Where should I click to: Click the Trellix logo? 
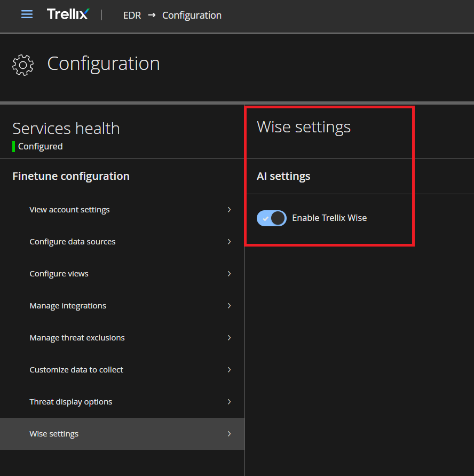click(x=68, y=14)
